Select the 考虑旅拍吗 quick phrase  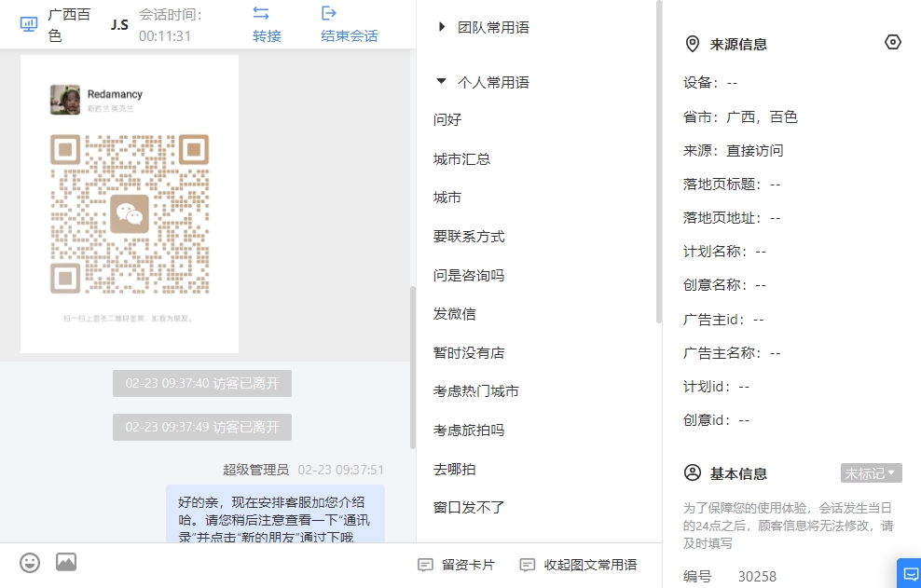tap(468, 431)
